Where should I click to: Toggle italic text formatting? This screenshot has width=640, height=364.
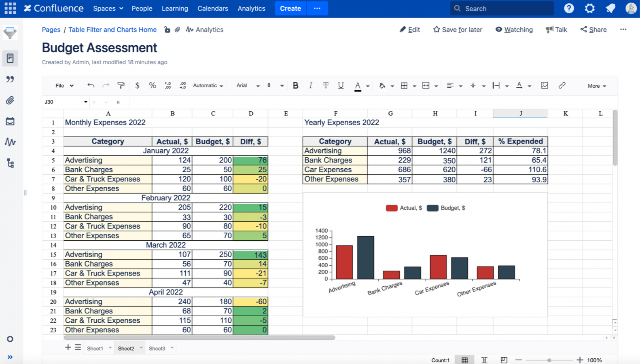(x=310, y=85)
